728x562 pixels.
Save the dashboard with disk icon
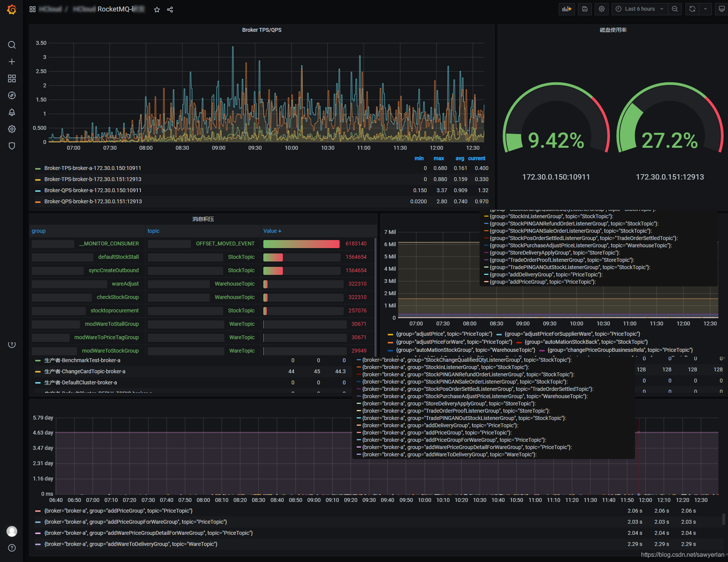(585, 9)
